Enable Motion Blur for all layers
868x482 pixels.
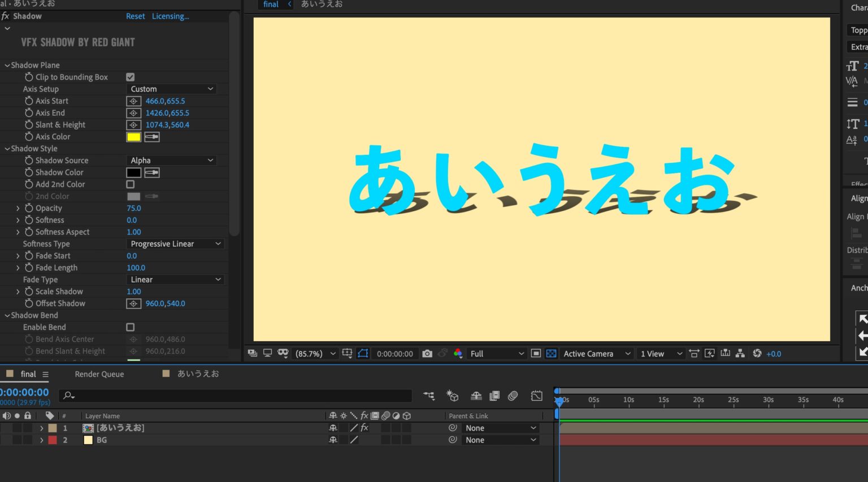(x=513, y=396)
